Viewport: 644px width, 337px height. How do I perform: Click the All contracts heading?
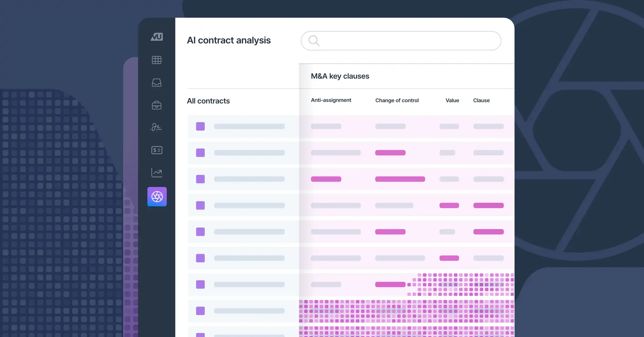pyautogui.click(x=208, y=101)
